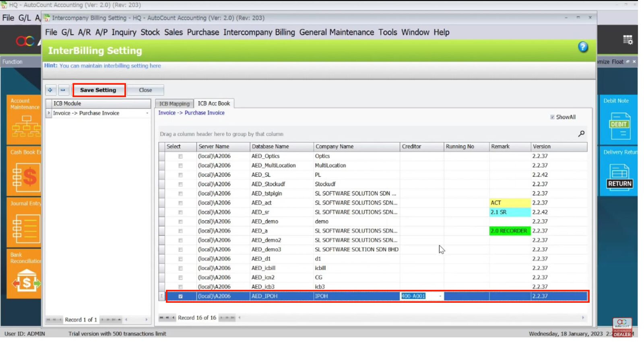Viewport: 644px width, 343px height.
Task: Expand the Invoice -> Purchase Invoice module row
Action: coord(49,113)
